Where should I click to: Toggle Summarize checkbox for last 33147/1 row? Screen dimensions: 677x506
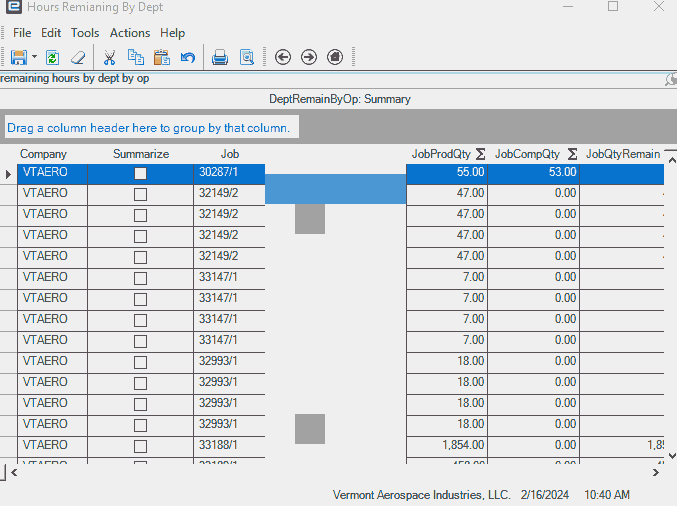pos(140,342)
